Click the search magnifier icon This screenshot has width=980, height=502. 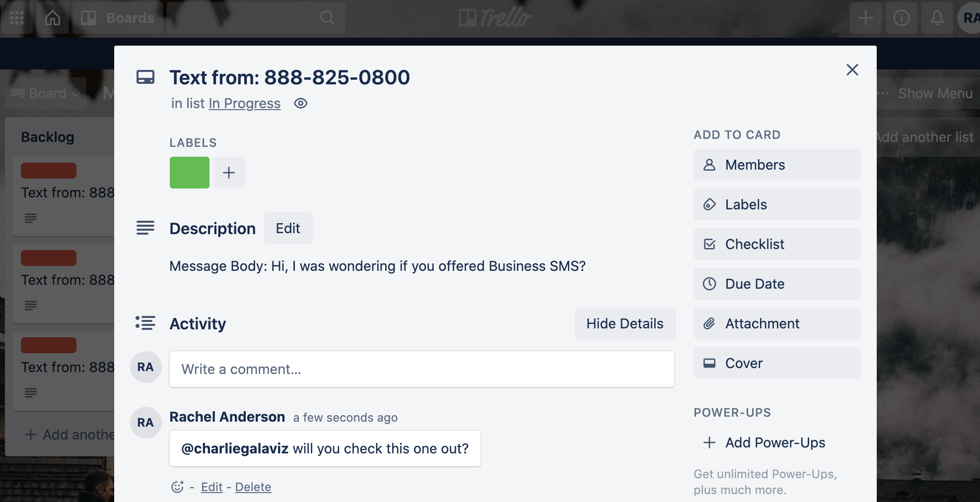pos(327,18)
